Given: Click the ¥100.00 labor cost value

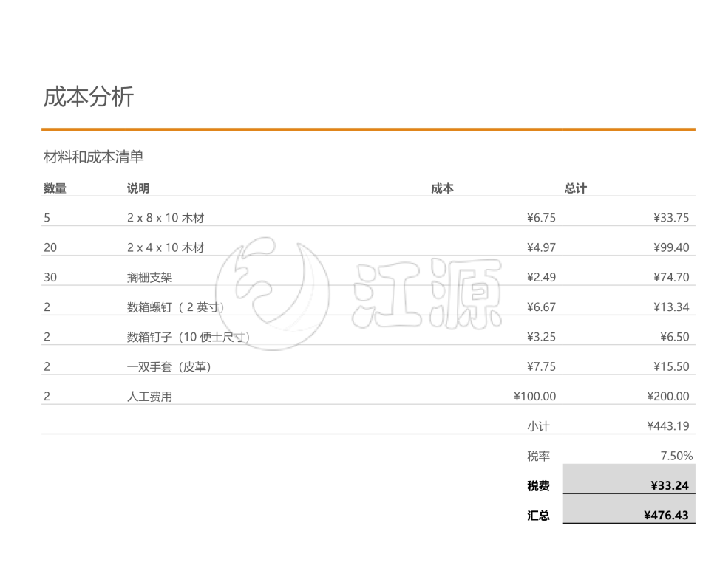Looking at the screenshot, I should click(534, 395).
